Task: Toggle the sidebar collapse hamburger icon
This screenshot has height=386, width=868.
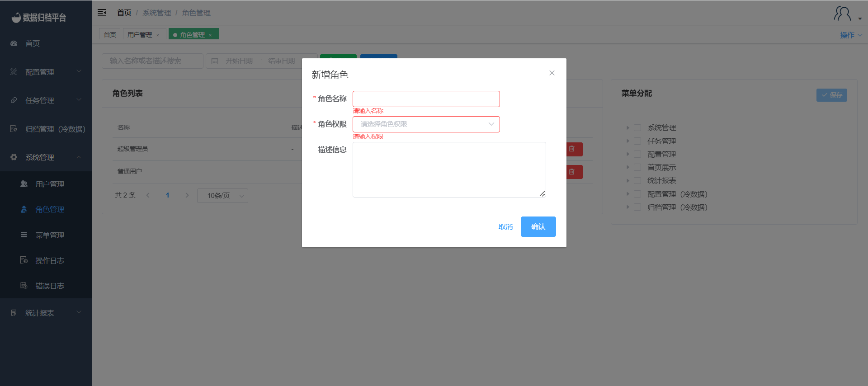Action: [102, 13]
